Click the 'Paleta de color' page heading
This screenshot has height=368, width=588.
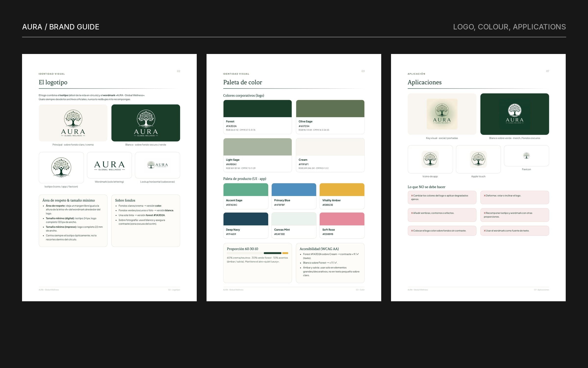point(243,82)
